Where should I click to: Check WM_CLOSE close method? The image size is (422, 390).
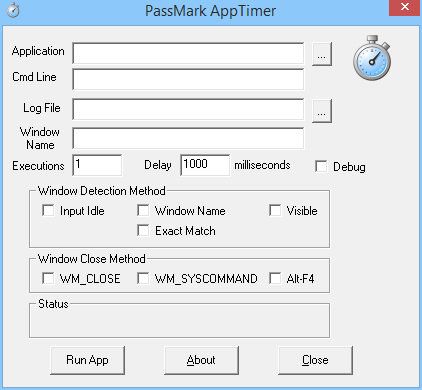pyautogui.click(x=48, y=278)
